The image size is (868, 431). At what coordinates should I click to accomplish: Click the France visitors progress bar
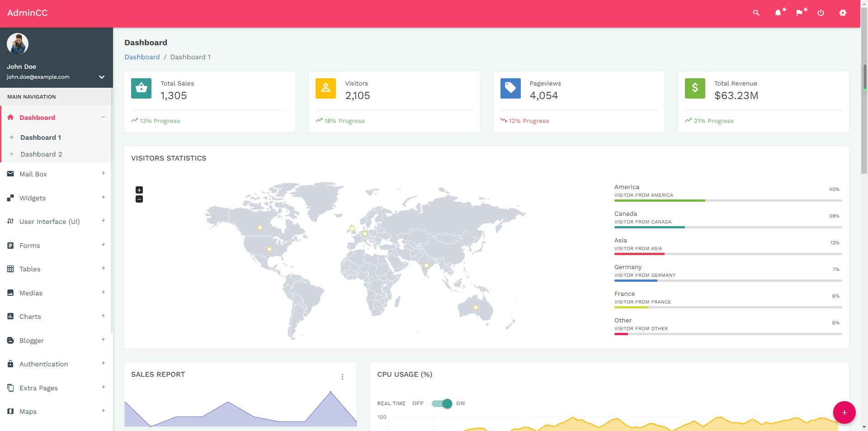tap(728, 307)
